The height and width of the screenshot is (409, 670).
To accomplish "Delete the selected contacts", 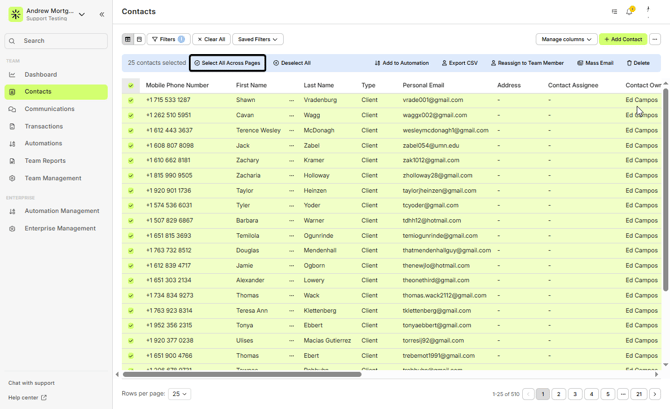I will pos(638,63).
